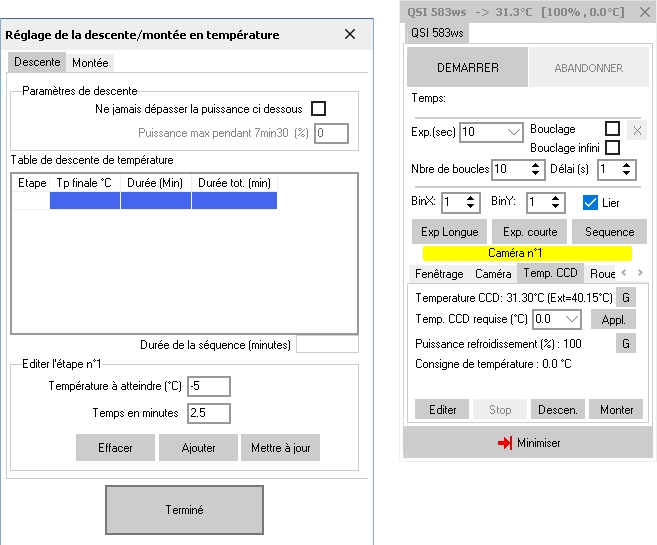Enable the Bouclage infini checkbox
Viewport: 657px width, 545px height.
[x=612, y=148]
